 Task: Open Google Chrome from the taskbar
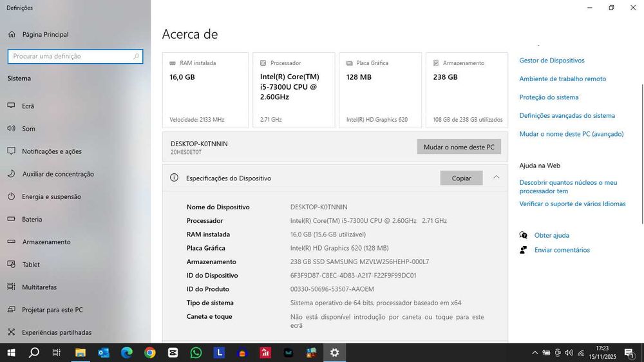[x=150, y=352]
